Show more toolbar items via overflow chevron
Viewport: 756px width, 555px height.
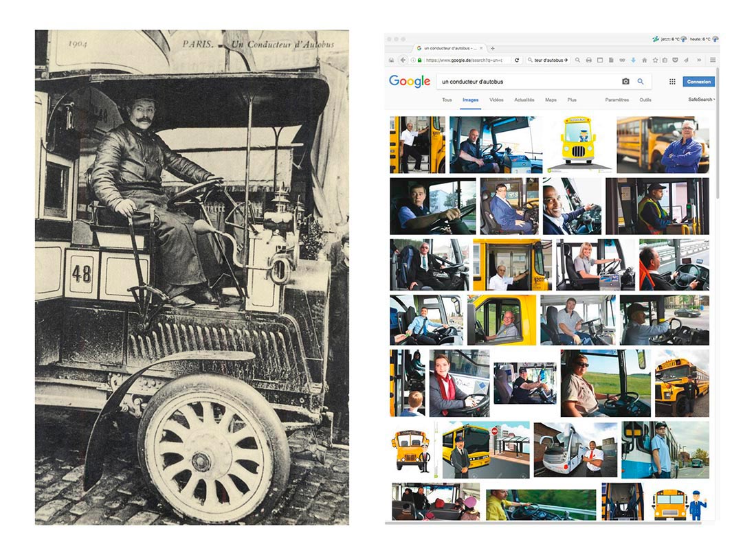699,60
